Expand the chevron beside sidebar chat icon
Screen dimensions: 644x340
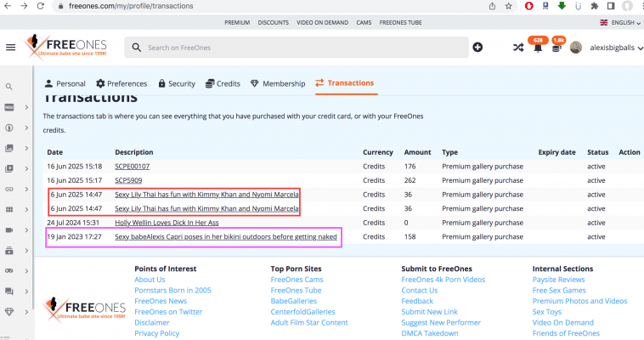coord(26,292)
